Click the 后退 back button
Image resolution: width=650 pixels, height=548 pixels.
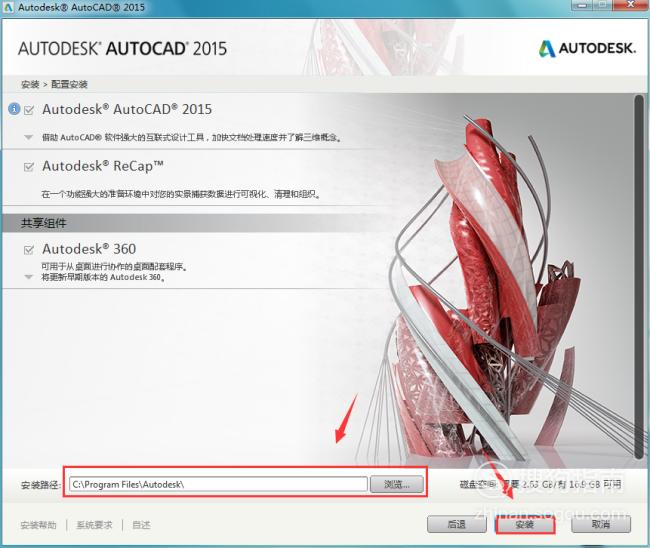(457, 524)
